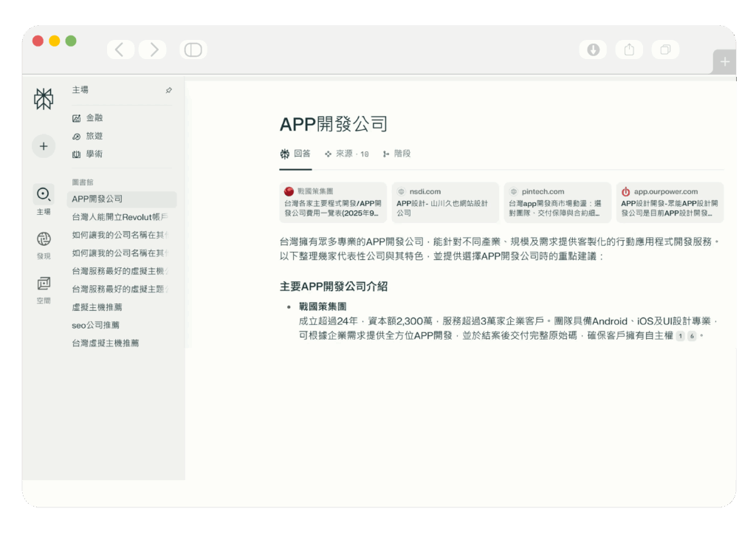
Task: Start a new thread with plus button
Action: point(44,146)
